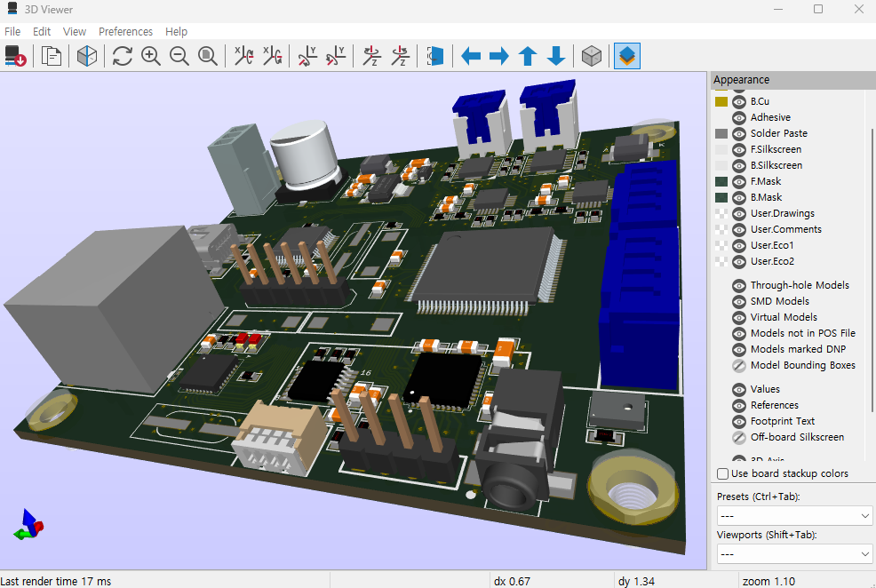Show Model Bounding Boxes visibility toggle

pyautogui.click(x=739, y=365)
